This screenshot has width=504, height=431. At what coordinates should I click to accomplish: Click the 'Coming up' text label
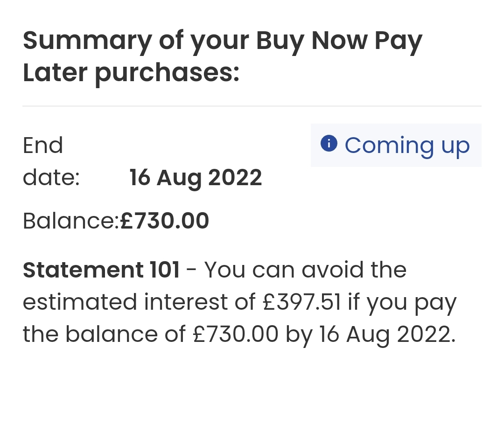407,146
